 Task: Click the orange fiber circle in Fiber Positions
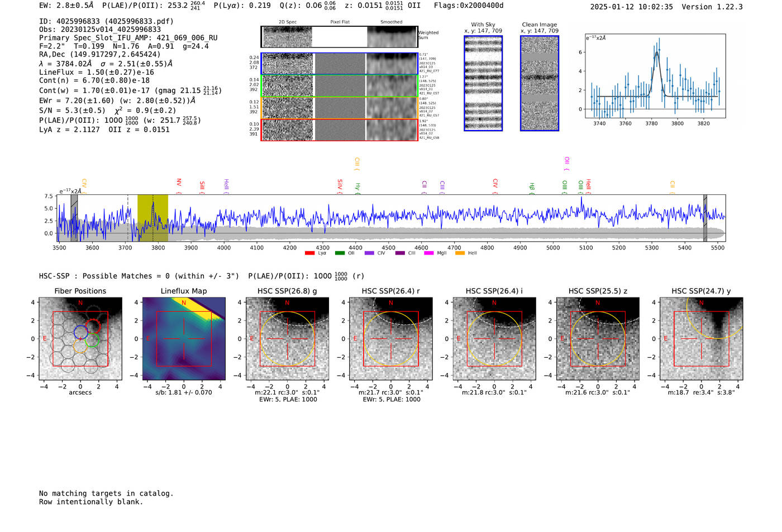tap(80, 345)
